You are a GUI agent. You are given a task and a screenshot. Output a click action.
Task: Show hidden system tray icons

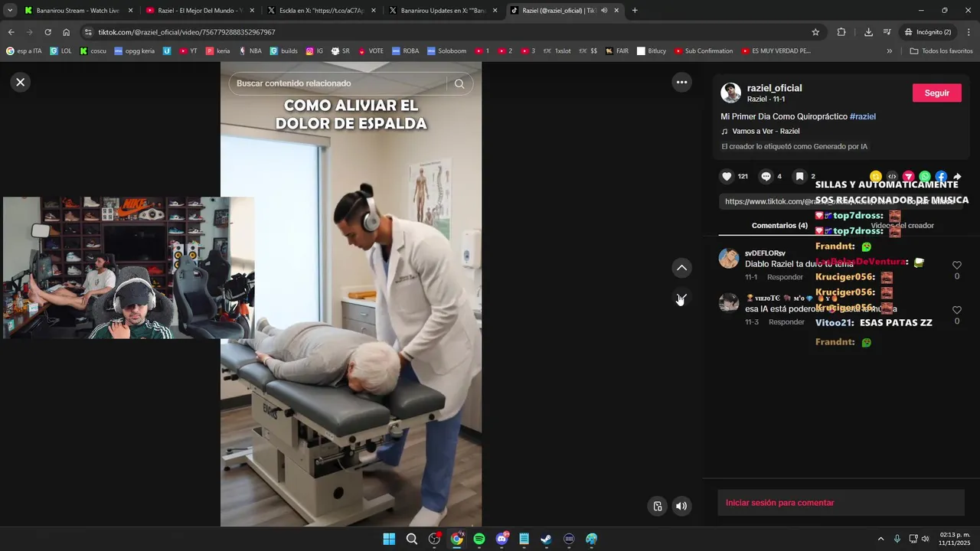880,539
